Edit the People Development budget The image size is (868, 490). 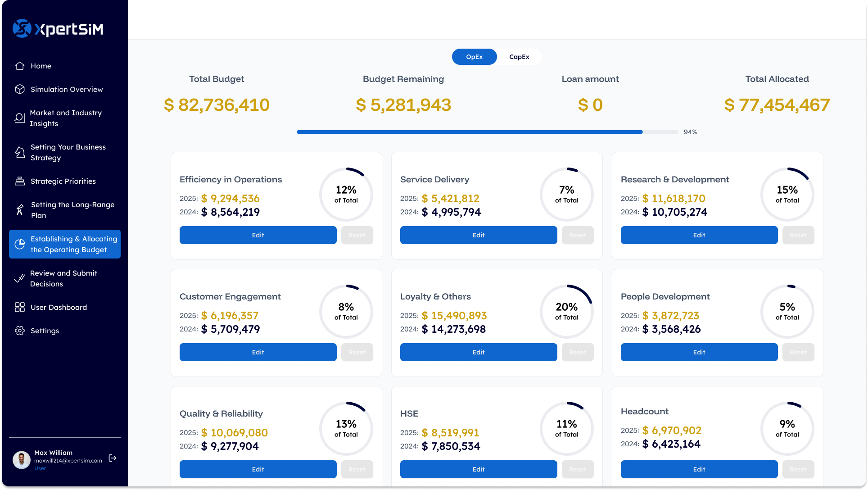point(699,352)
